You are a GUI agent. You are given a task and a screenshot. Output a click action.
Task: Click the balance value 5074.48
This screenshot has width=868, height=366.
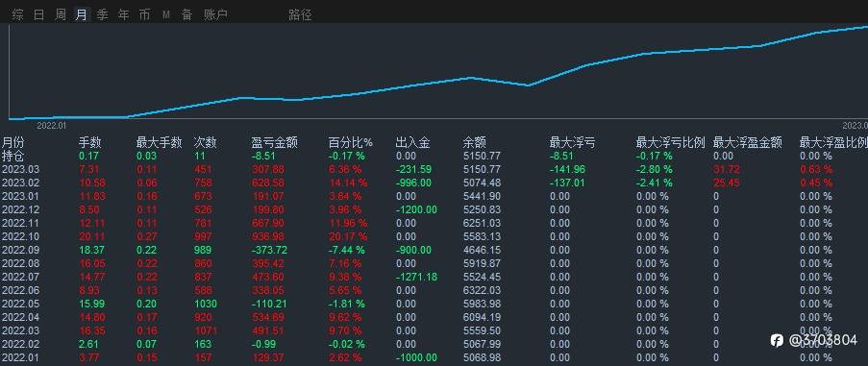pos(482,183)
